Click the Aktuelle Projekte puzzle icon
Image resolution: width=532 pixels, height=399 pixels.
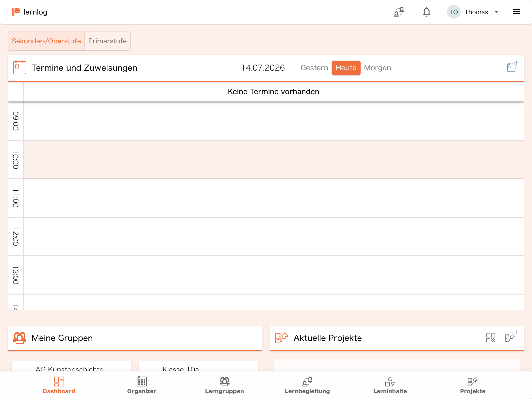(x=282, y=338)
